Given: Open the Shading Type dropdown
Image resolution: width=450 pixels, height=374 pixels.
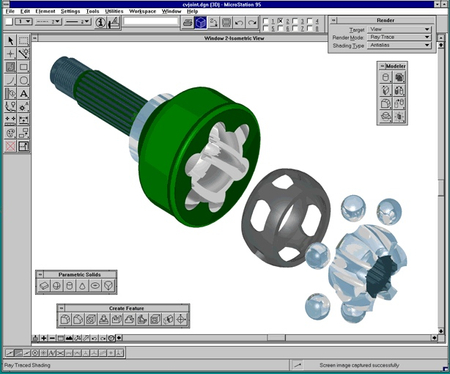Looking at the screenshot, I should 399,45.
